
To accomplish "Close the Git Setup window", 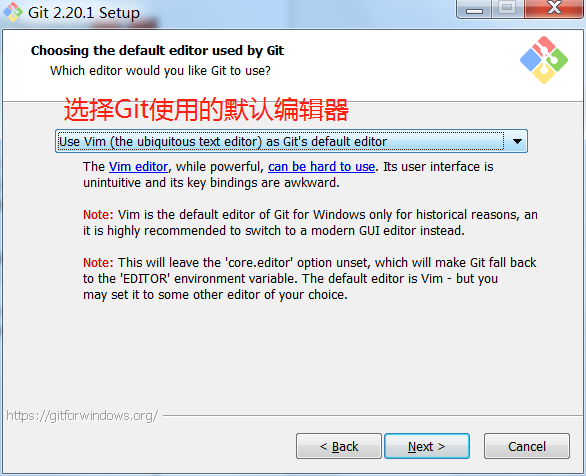I will [554, 9].
